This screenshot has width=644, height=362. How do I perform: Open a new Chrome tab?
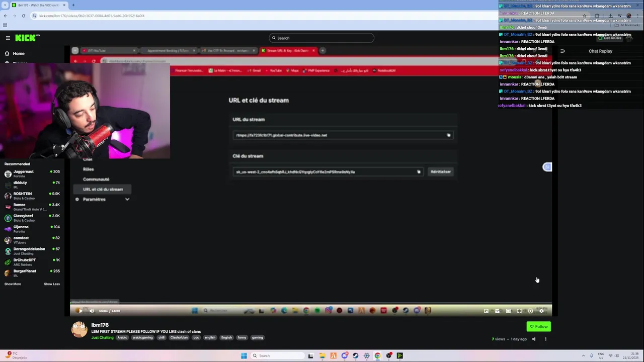pos(73,5)
